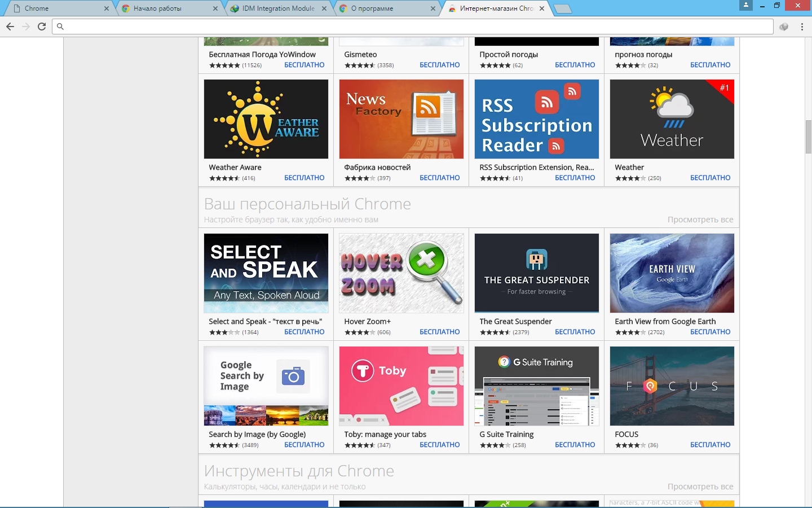This screenshot has width=812, height=508.
Task: Click БЕСПЛАТНО under Toby: manage your tabs
Action: 440,445
